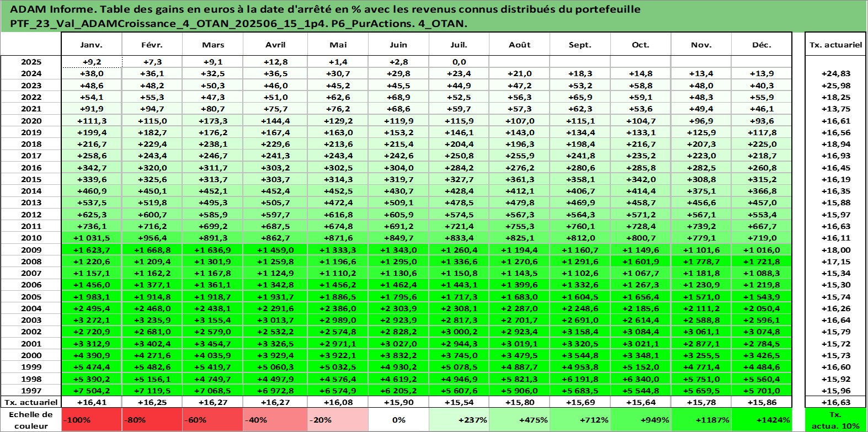The width and height of the screenshot is (868, 432).
Task: Select the 2025 January cell +9,2
Action: pyautogui.click(x=92, y=62)
